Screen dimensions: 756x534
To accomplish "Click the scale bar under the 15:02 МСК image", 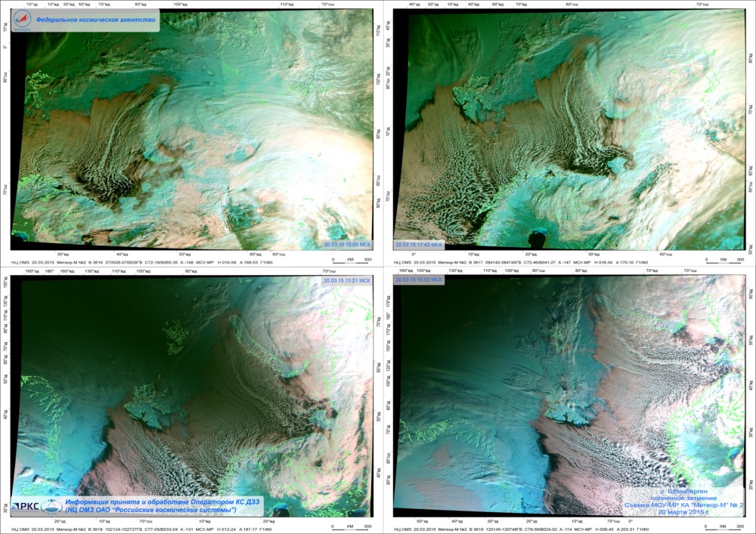I will (x=723, y=526).
